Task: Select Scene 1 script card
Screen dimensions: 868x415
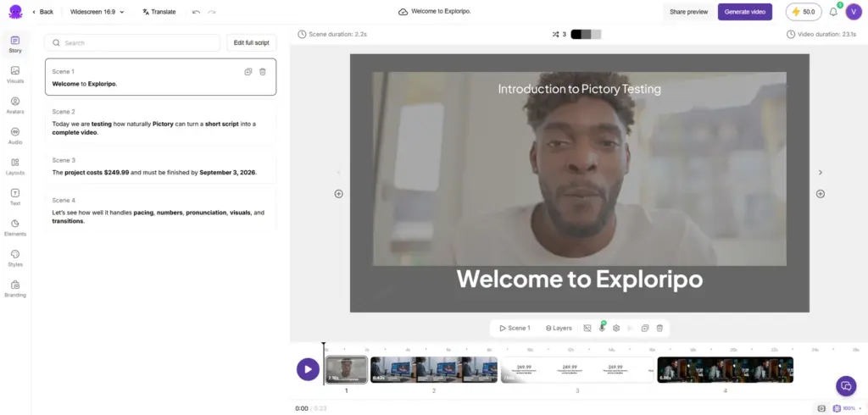Action: click(160, 77)
